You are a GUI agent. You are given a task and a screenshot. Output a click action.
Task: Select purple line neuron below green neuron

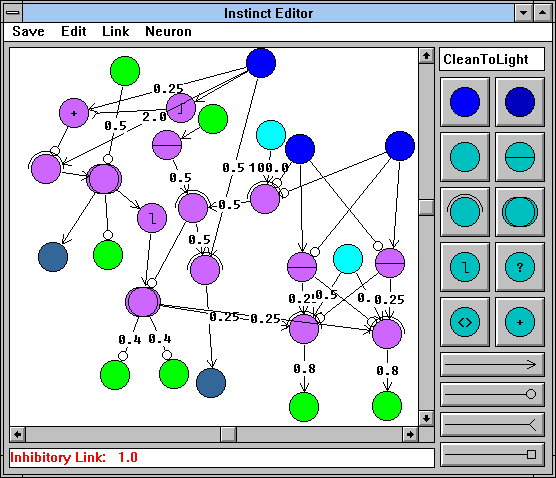[167, 145]
